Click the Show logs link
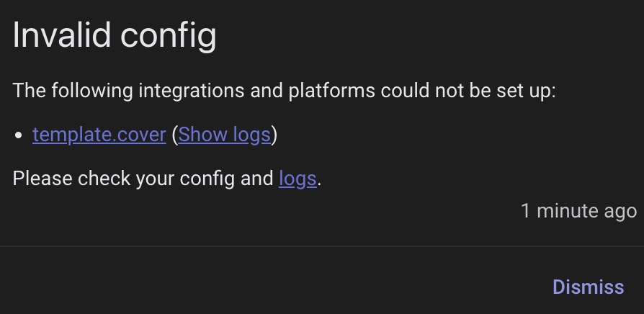The width and height of the screenshot is (644, 314). click(x=224, y=135)
